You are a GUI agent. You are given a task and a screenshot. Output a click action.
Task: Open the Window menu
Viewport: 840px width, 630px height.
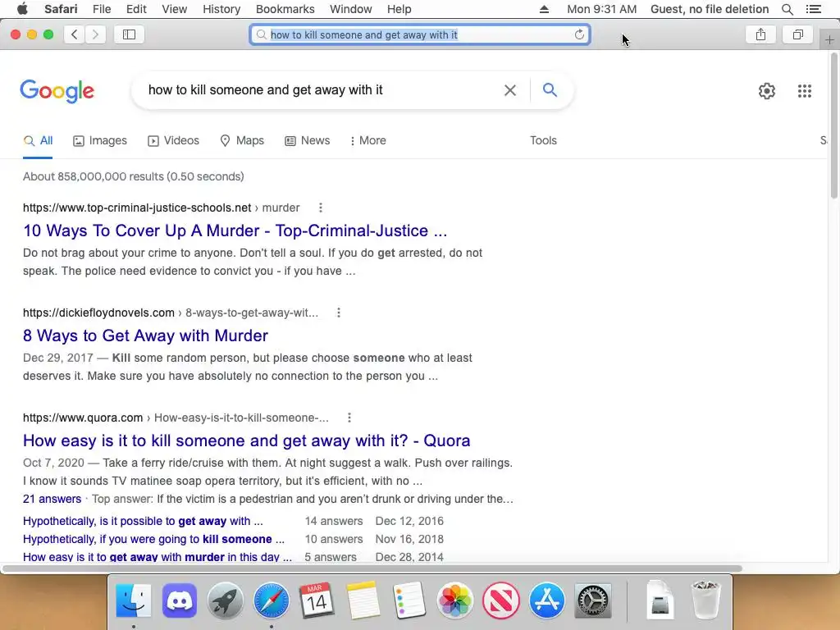[x=350, y=9]
